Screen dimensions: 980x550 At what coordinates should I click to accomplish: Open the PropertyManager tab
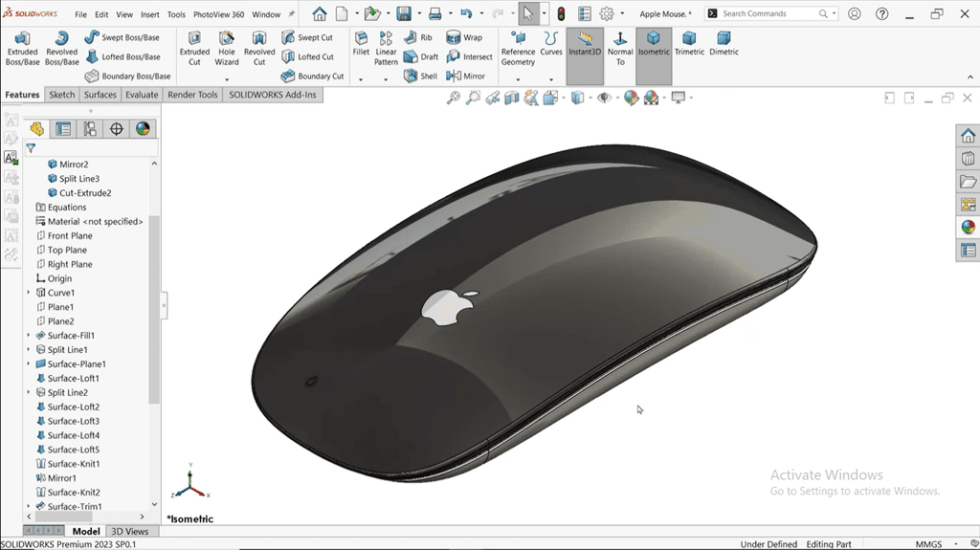pyautogui.click(x=63, y=129)
